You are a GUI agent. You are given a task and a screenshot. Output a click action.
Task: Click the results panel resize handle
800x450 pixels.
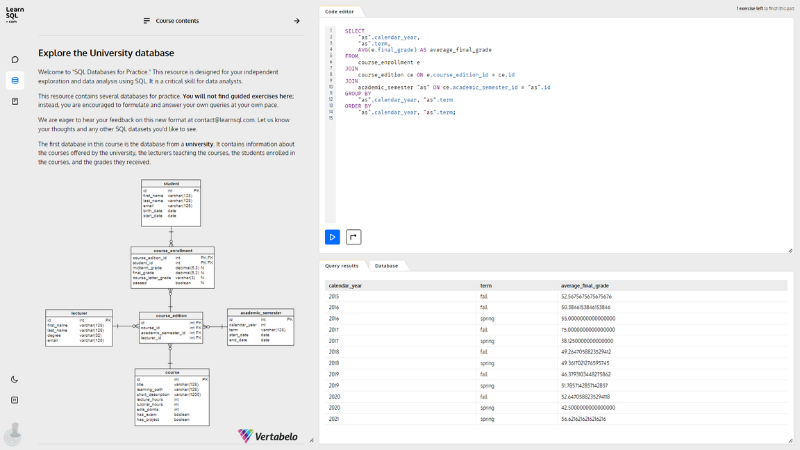coord(790,441)
